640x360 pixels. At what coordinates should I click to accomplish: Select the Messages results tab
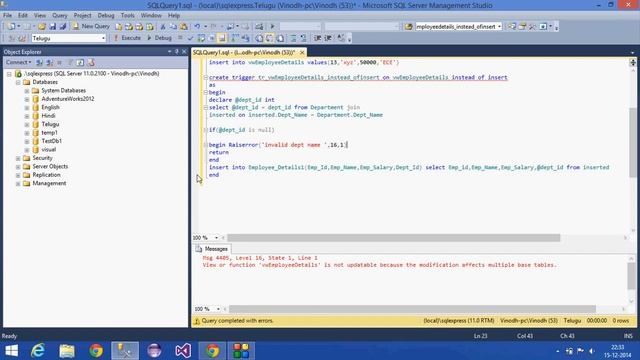212,249
